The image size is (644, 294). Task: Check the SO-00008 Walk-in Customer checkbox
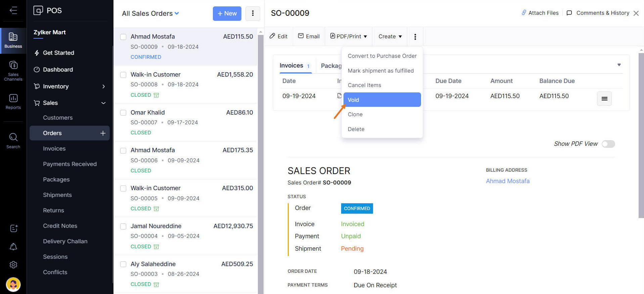pos(123,75)
